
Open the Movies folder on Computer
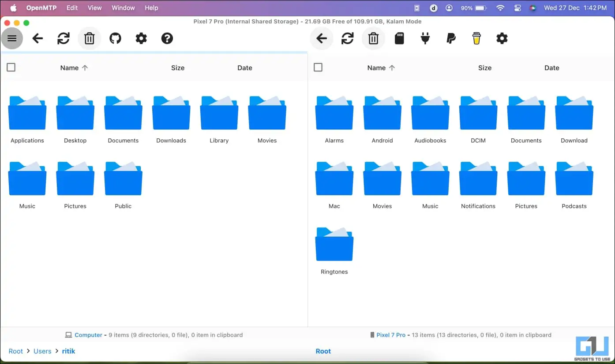(267, 120)
